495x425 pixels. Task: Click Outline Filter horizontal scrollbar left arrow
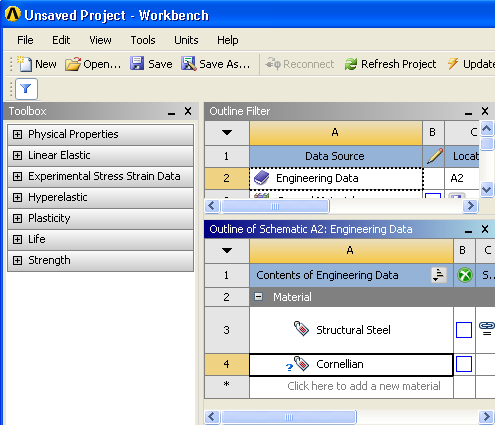(x=212, y=206)
